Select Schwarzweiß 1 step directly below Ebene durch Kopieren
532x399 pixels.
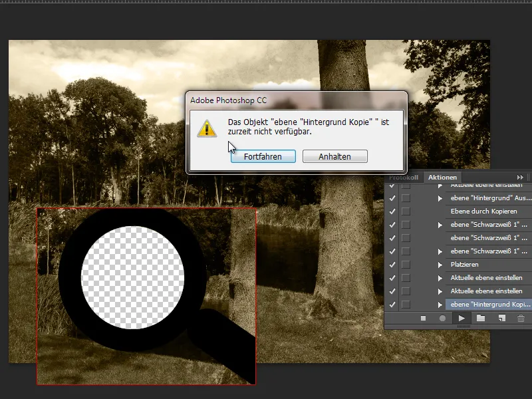pos(490,225)
